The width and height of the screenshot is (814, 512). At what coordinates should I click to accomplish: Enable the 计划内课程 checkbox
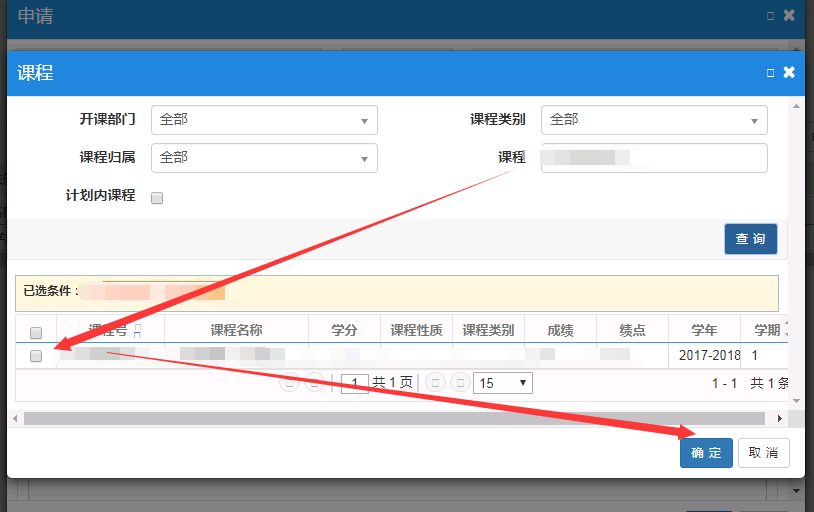tap(157, 198)
